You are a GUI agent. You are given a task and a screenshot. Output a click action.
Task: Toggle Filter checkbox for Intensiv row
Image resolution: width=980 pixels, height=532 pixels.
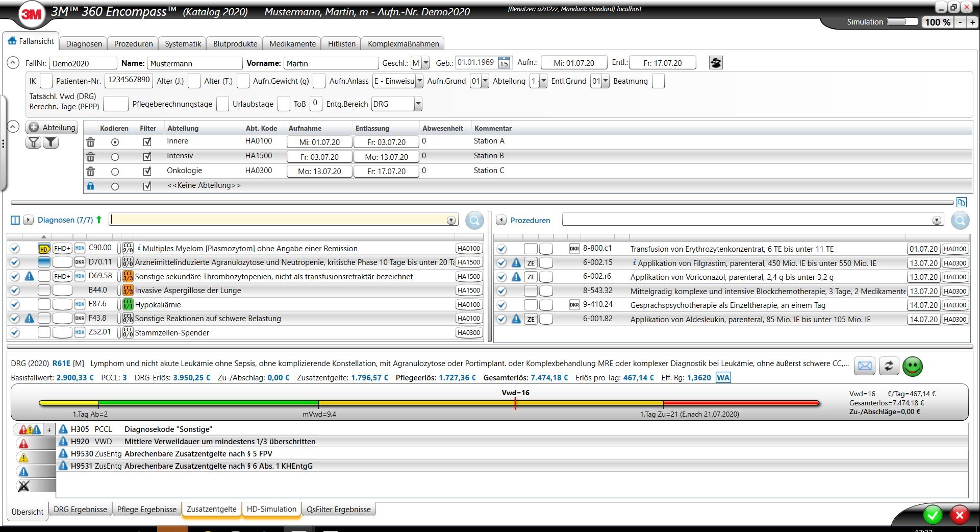147,157
